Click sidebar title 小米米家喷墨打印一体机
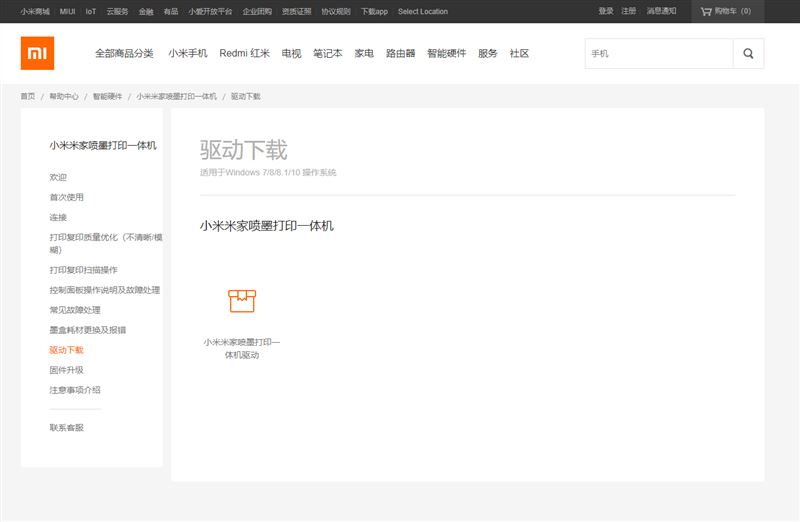Screen dimensions: 800x522 point(103,145)
